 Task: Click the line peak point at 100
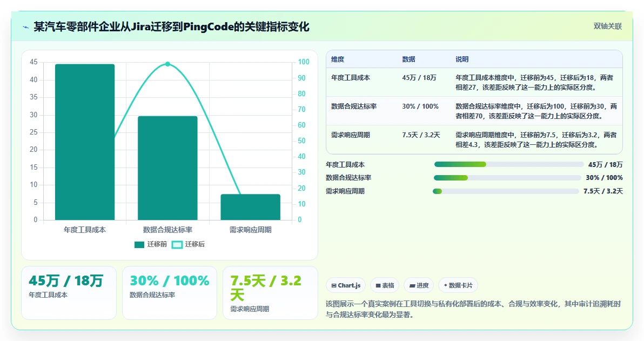[x=167, y=64]
